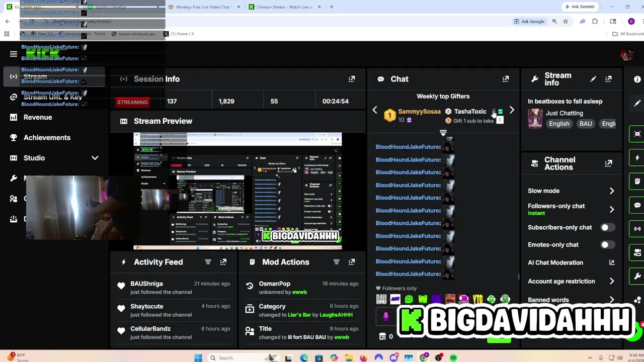Open ewwb link under OsmanPop unbanned
Screen dimensions: 644x362
[299, 292]
